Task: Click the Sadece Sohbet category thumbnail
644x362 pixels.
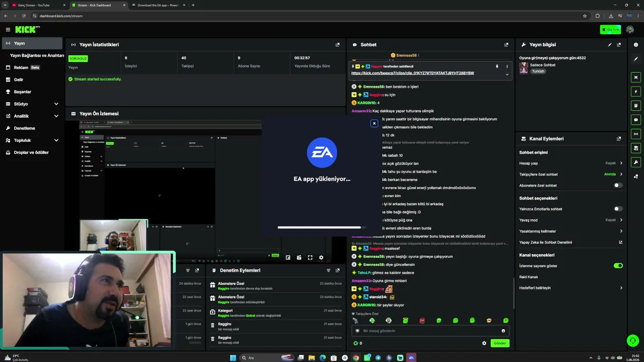Action: click(523, 68)
